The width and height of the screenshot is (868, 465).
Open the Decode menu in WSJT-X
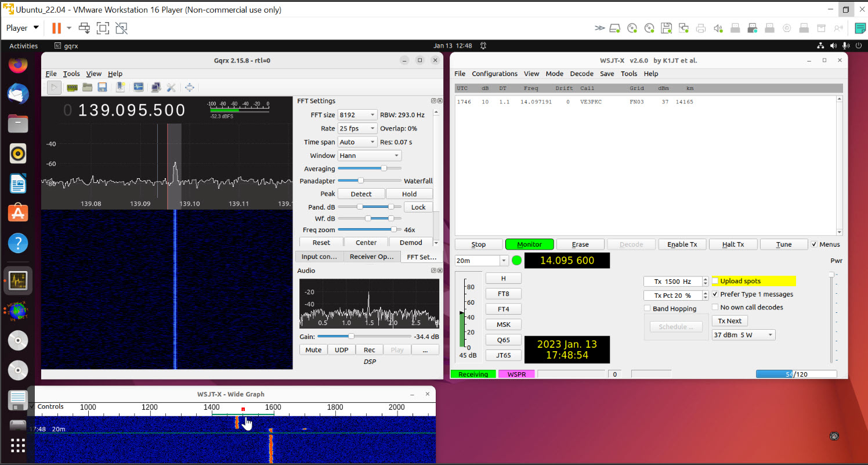[x=581, y=74]
